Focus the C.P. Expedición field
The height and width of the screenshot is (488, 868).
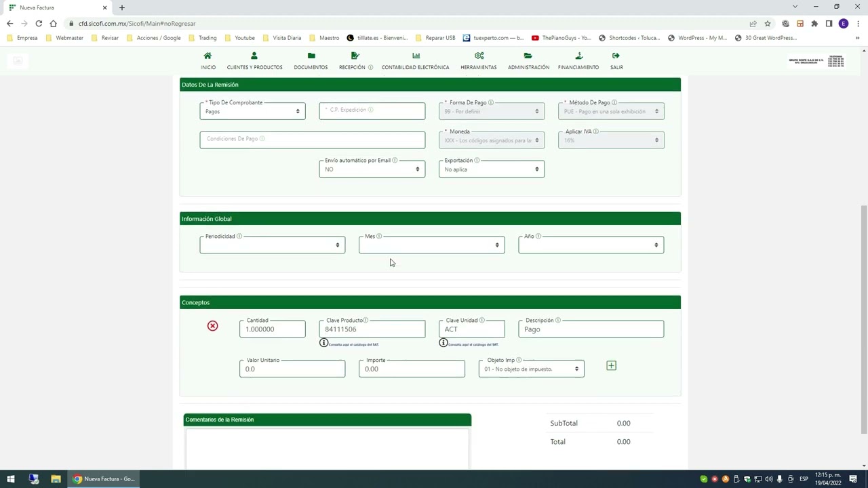[x=372, y=111]
